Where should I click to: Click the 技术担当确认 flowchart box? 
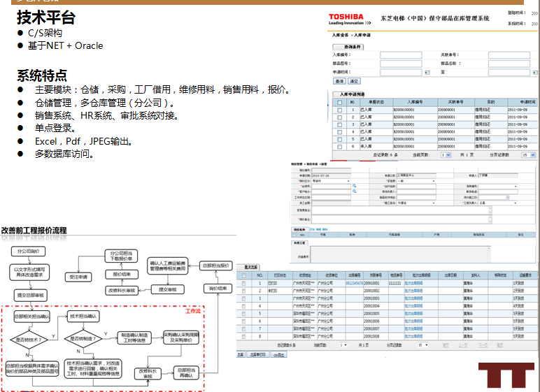pos(83,317)
